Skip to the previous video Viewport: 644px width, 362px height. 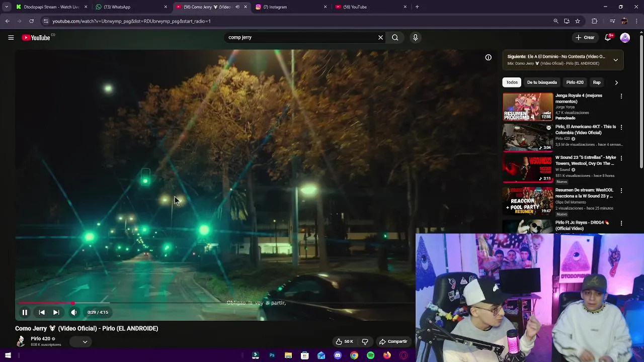pyautogui.click(x=42, y=312)
